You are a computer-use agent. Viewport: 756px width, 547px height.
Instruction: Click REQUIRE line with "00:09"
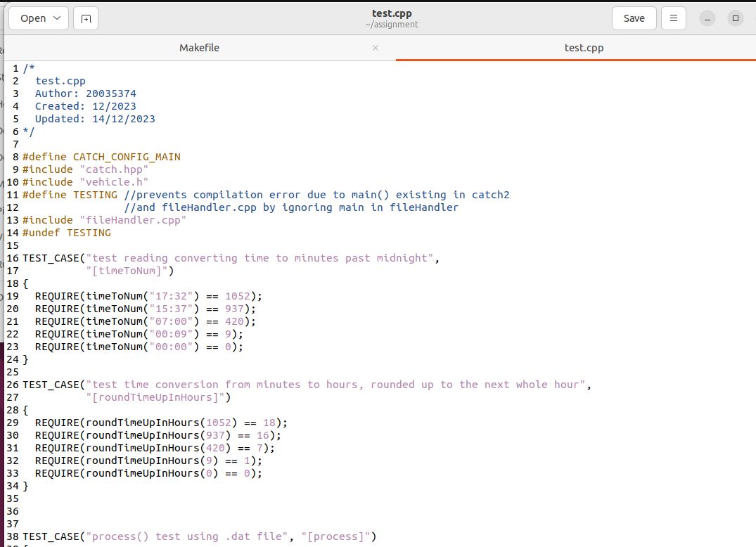point(139,333)
